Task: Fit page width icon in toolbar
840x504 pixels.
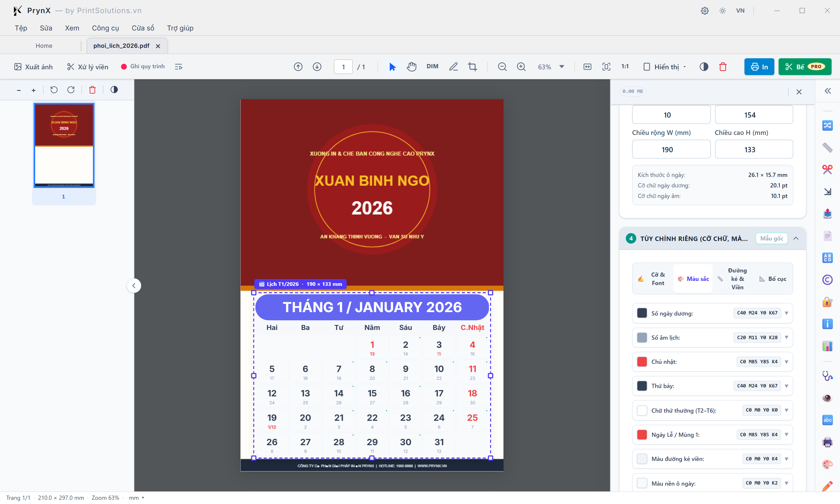Action: (x=587, y=67)
